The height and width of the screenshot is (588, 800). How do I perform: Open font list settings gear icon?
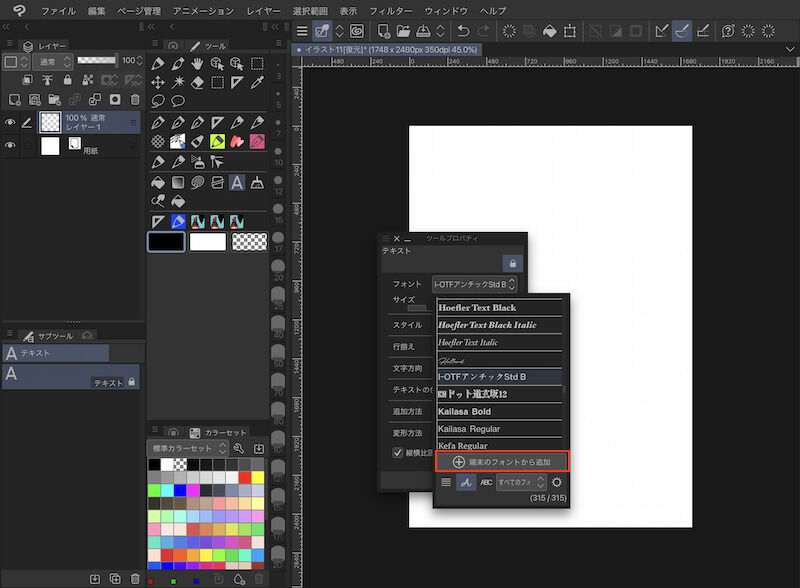(x=557, y=482)
